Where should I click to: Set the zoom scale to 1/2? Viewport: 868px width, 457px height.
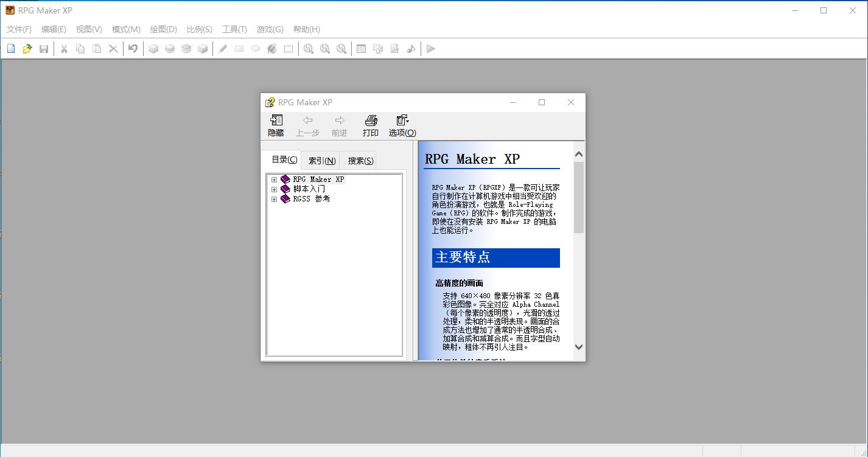click(x=325, y=49)
